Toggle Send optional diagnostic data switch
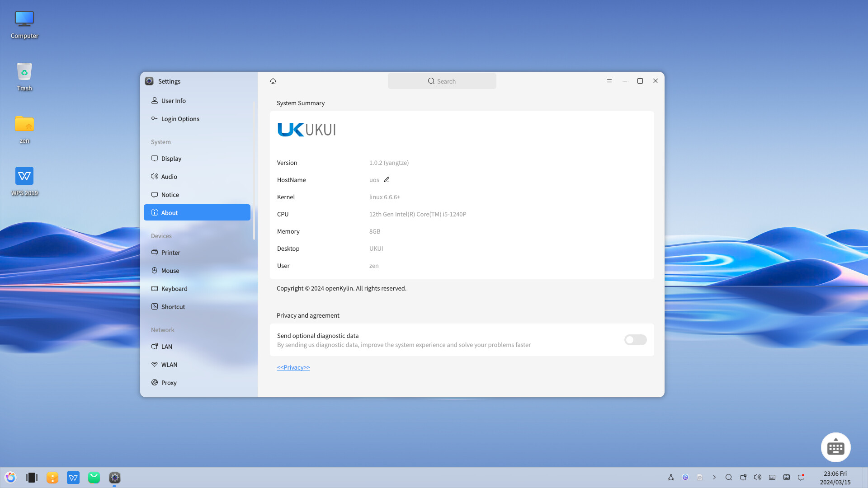Screen dimensions: 868x488 click(x=635, y=340)
